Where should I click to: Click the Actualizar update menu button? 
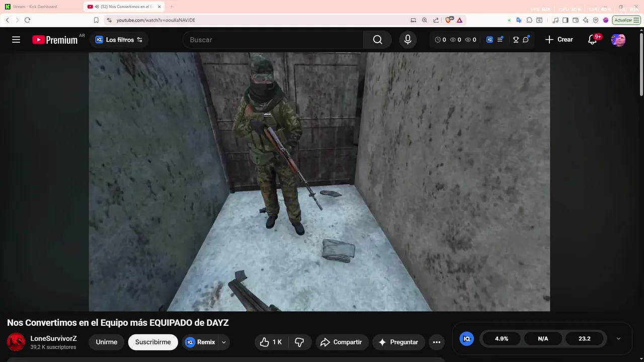tap(626, 20)
